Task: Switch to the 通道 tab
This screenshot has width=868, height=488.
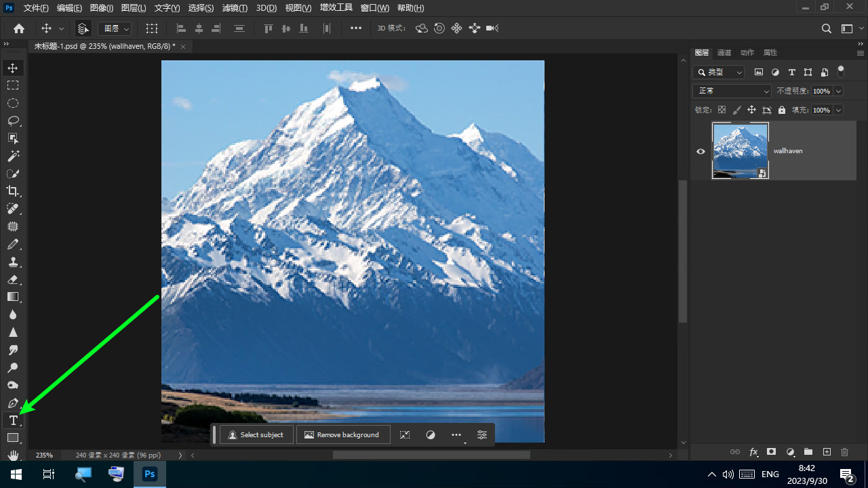Action: (x=724, y=53)
